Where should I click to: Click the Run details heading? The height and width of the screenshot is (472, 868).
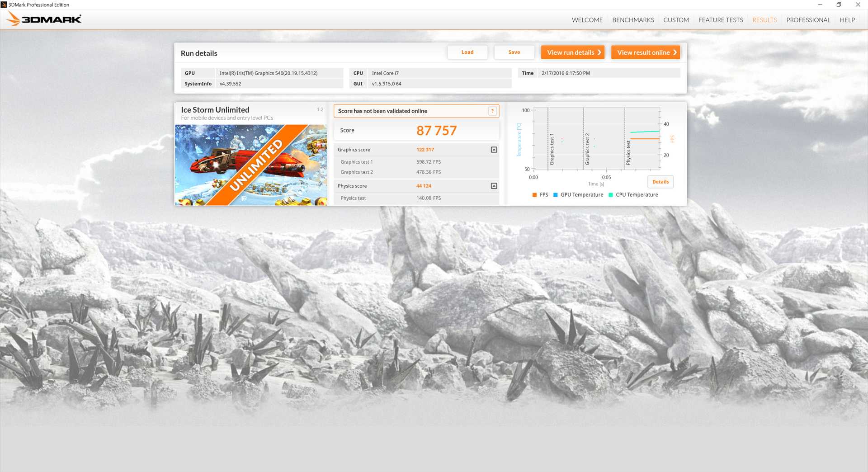pos(199,53)
